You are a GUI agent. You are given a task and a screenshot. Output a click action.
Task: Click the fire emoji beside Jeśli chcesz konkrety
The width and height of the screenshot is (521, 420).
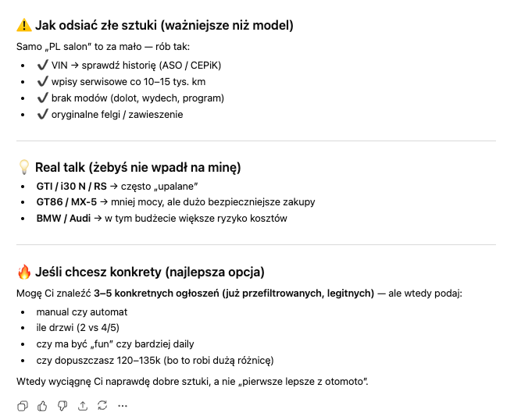pos(24,272)
